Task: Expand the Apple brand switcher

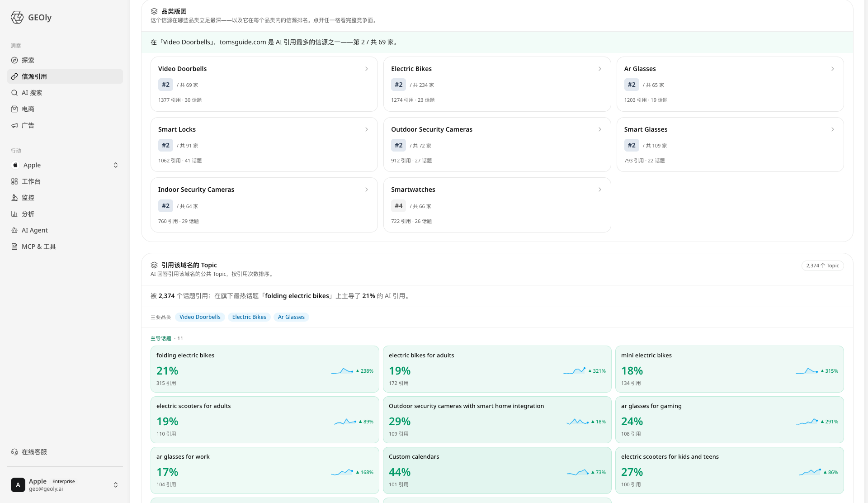Action: (x=116, y=165)
